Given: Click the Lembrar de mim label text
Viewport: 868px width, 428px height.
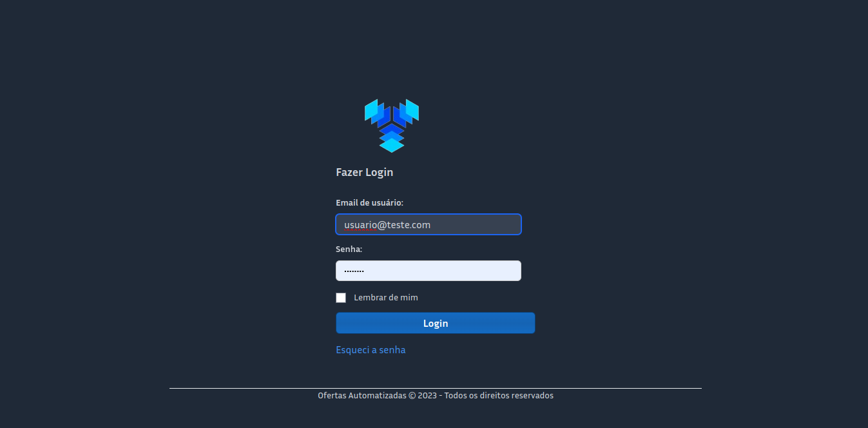Looking at the screenshot, I should point(386,298).
